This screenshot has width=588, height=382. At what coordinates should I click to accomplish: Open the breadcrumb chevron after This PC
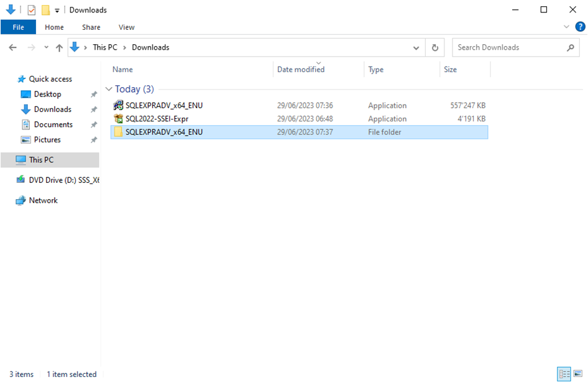124,48
